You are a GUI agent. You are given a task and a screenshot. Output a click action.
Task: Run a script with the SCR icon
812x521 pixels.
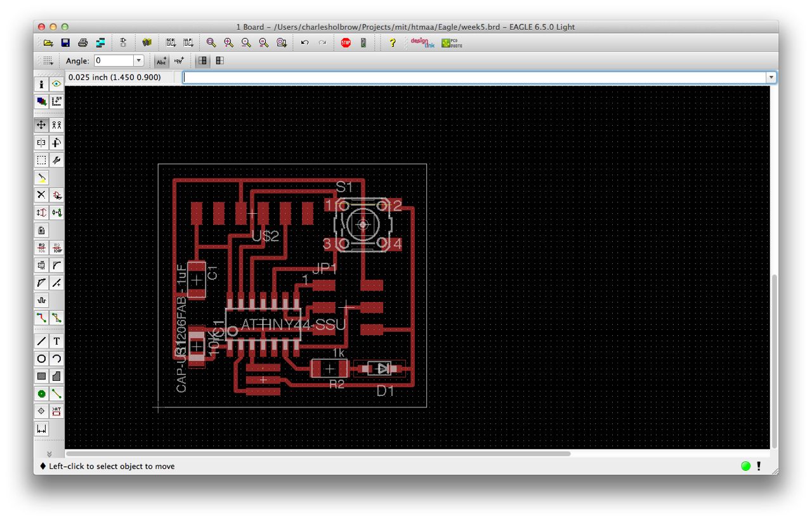coord(171,43)
